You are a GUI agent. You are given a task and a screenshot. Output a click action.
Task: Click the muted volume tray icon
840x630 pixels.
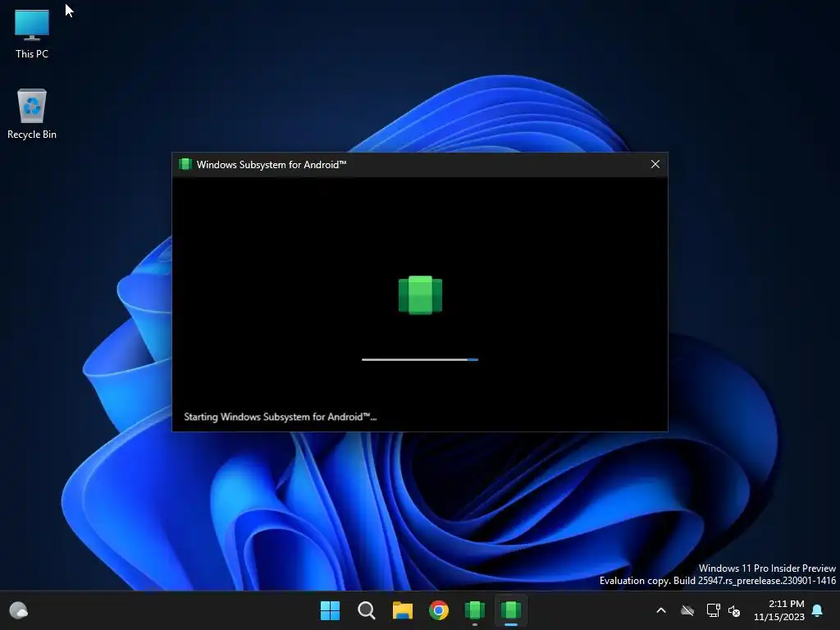coord(734,610)
